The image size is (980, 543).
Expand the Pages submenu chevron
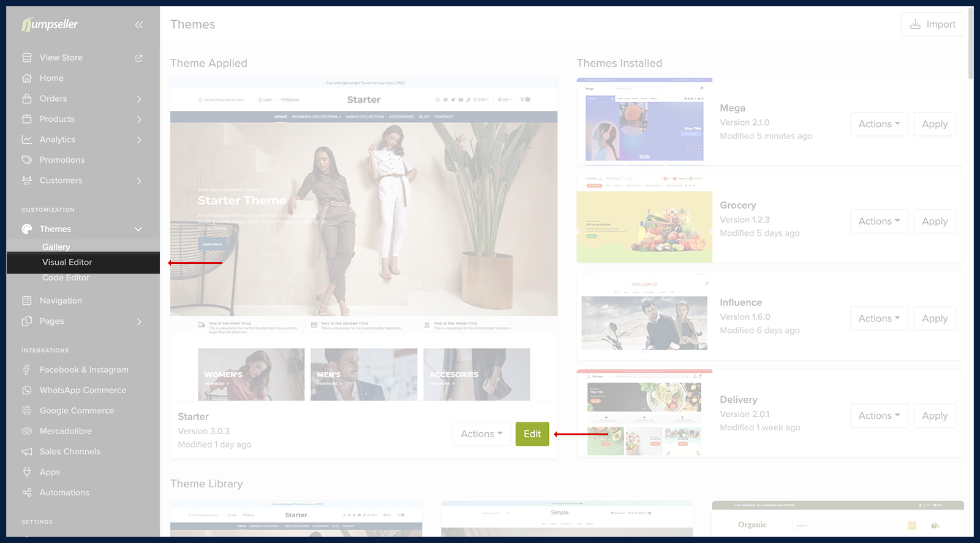pyautogui.click(x=139, y=321)
